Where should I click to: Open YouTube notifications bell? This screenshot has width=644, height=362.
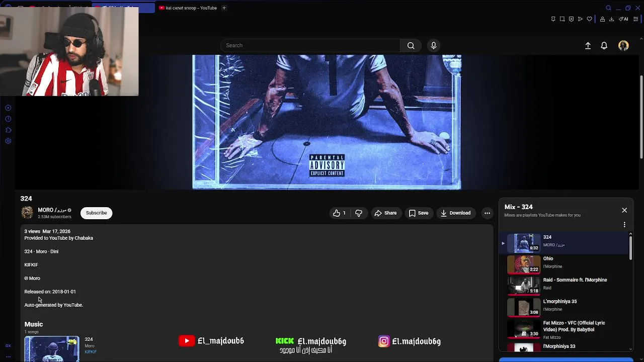coord(604,45)
